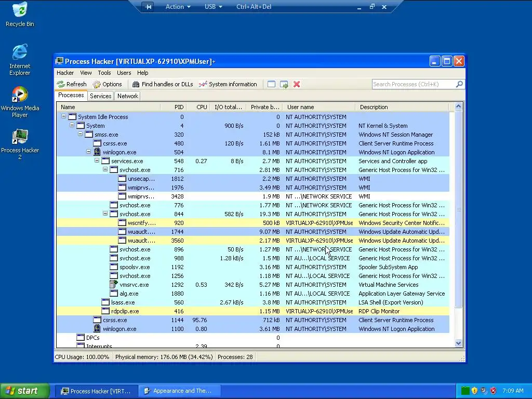The width and height of the screenshot is (532, 399).
Task: Collapse svchost.exe PID 844 node
Action: (105, 213)
